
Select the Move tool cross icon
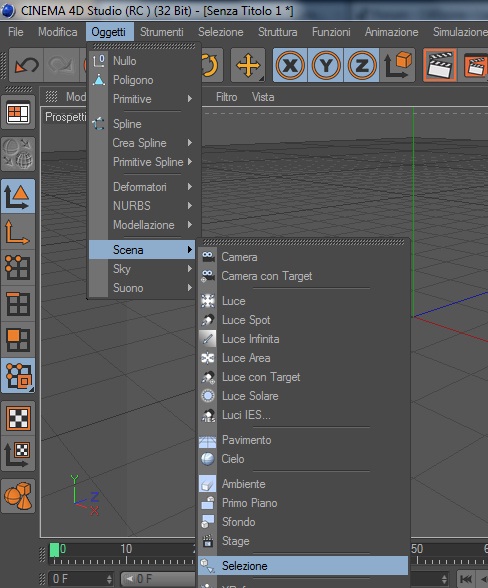[248, 65]
